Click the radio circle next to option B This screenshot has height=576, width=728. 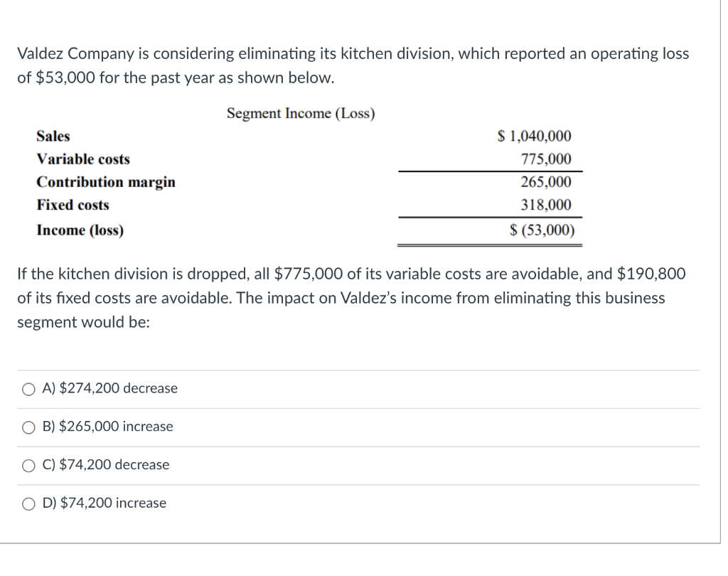(x=28, y=427)
